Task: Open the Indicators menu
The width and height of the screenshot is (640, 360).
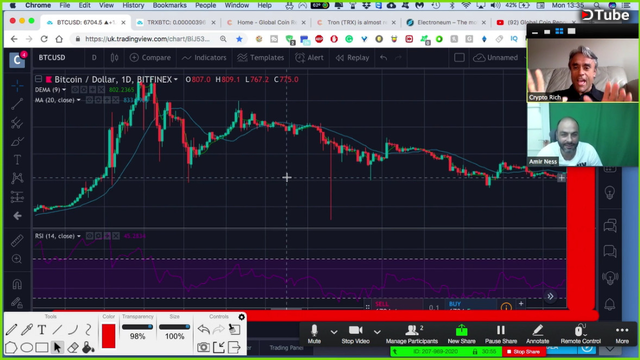Action: point(204,58)
